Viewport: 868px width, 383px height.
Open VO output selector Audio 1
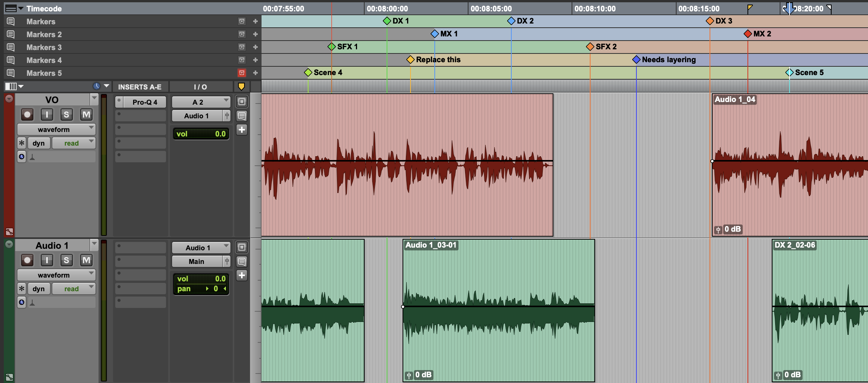197,116
